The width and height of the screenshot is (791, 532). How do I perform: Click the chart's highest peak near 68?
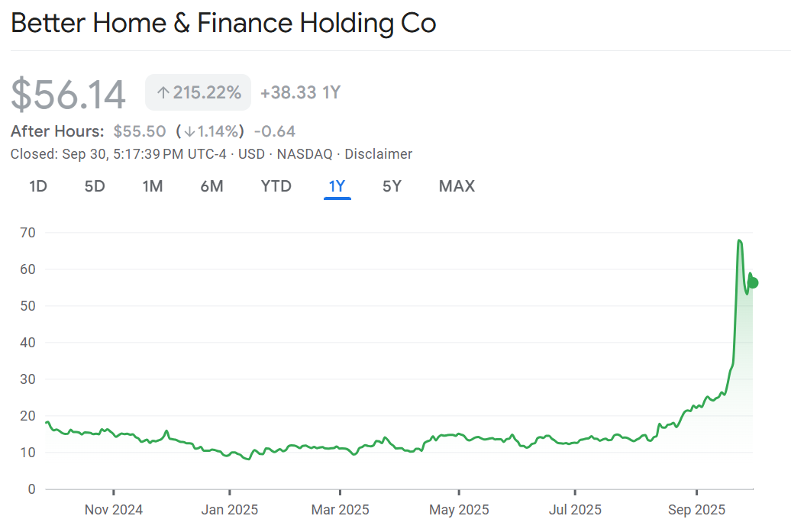[739, 241]
